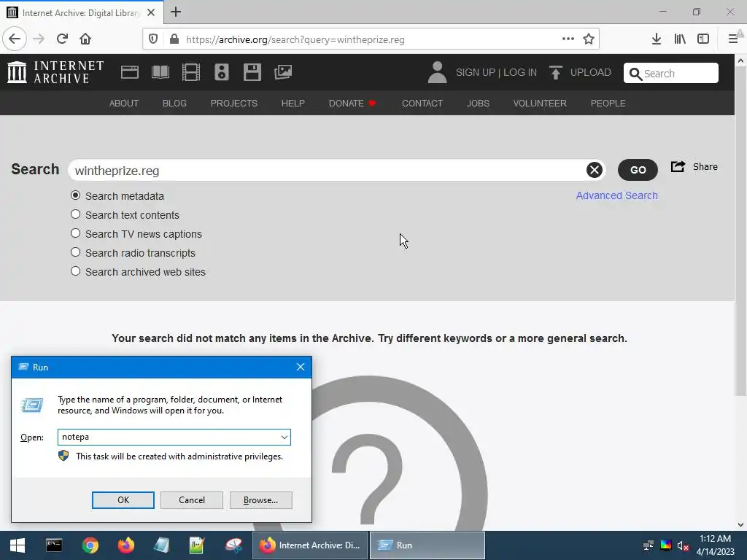Open the audio speaker icon
747x560 pixels.
[222, 72]
